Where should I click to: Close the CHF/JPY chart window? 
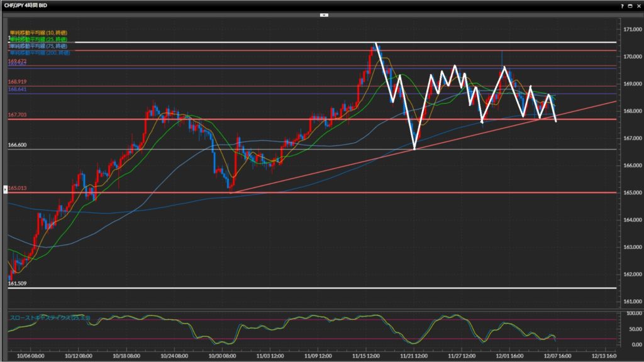638,5
